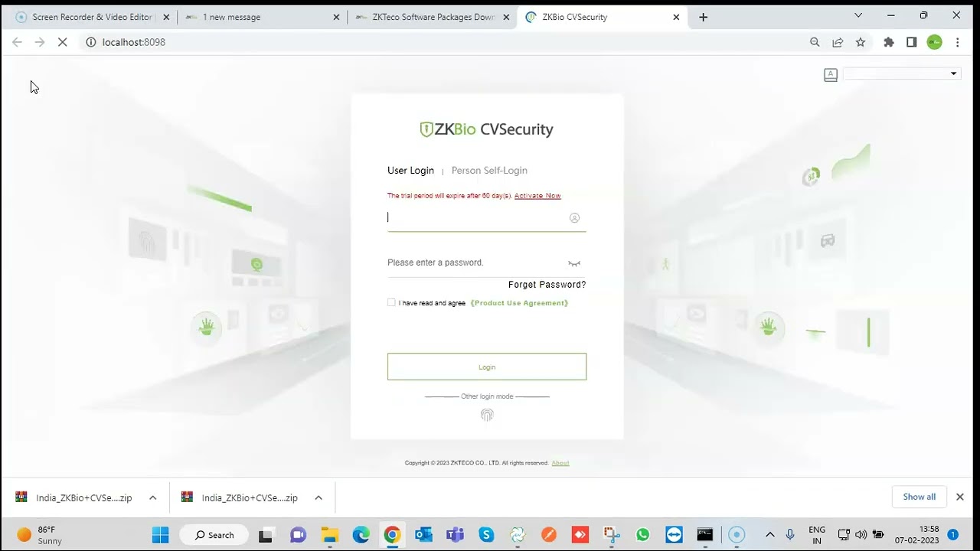Screen dimensions: 980x551
Task: Click the browser forward arrow
Action: point(40,42)
